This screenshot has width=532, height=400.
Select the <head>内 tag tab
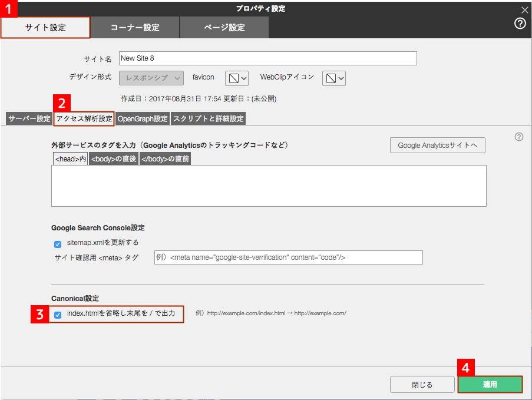pyautogui.click(x=71, y=159)
